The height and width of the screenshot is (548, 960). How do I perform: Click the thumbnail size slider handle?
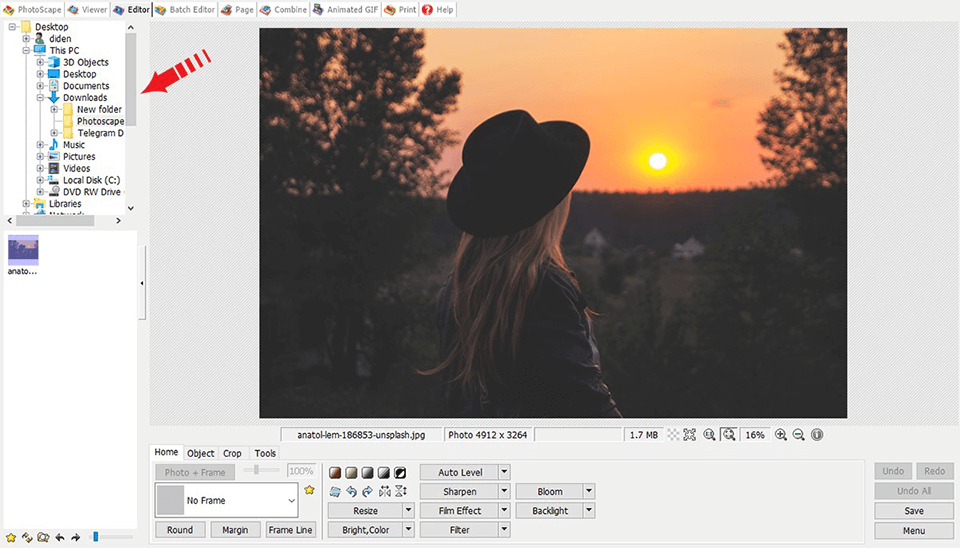[96, 537]
